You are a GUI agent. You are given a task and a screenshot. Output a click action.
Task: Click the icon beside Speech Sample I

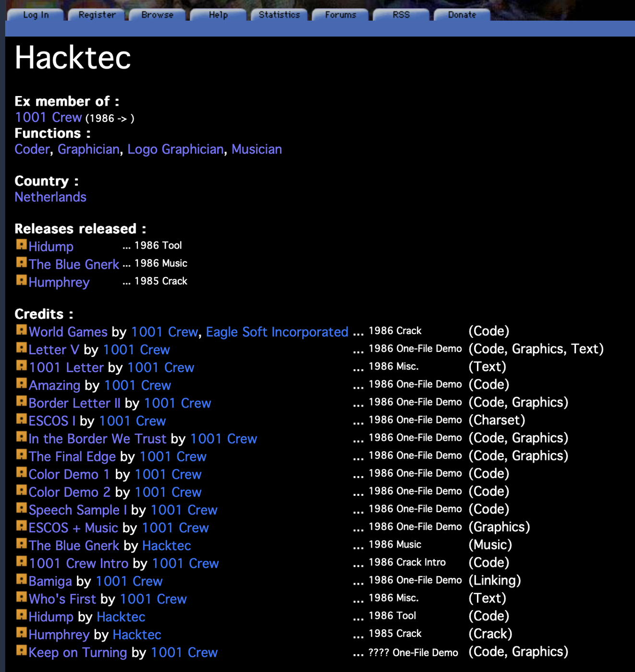pos(21,508)
